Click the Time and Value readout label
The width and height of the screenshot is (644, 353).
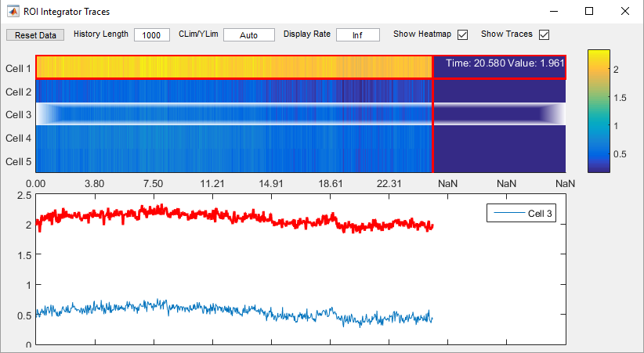pos(505,63)
